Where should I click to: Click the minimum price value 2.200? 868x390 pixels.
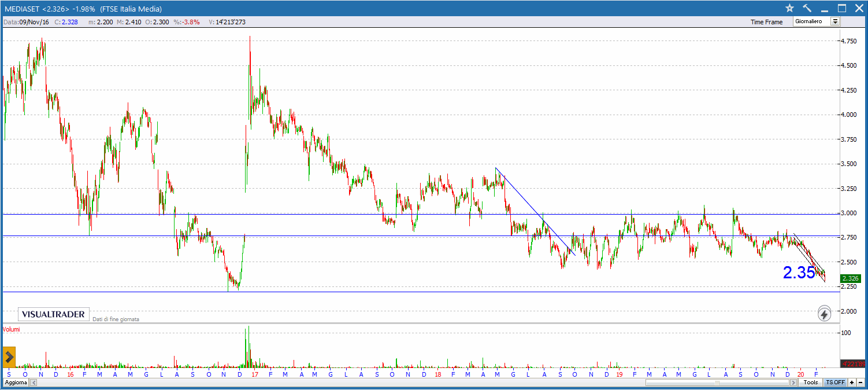(105, 22)
